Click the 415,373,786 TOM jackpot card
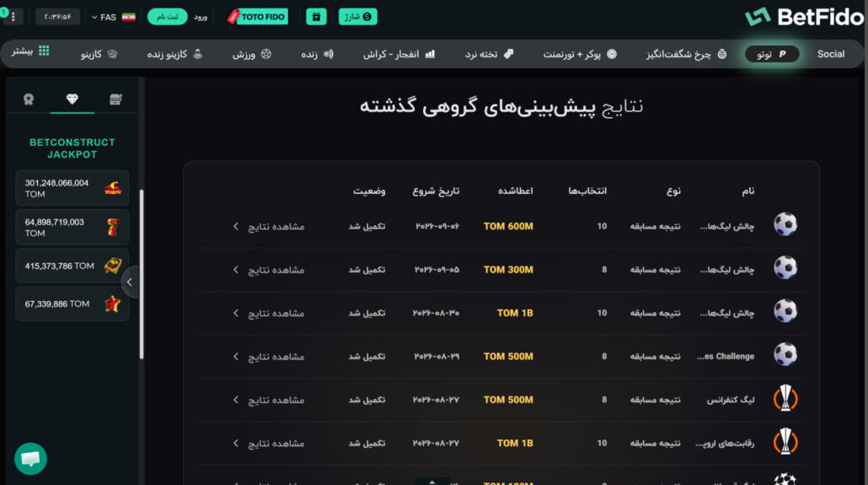The image size is (868, 485). click(72, 266)
